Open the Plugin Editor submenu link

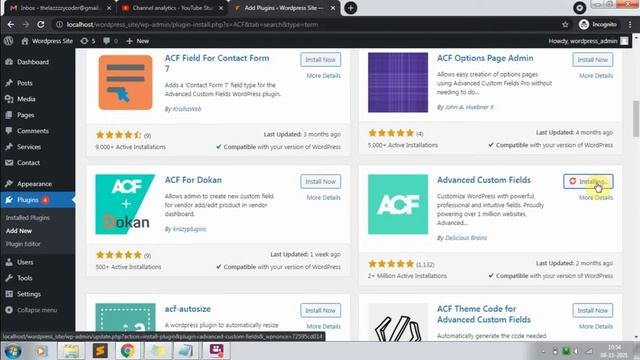[x=23, y=244]
